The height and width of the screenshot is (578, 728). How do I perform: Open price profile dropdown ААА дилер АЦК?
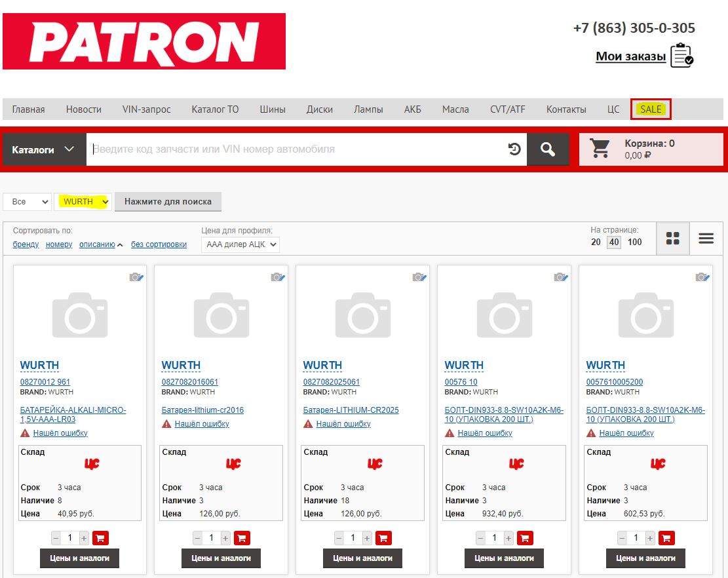(x=240, y=244)
